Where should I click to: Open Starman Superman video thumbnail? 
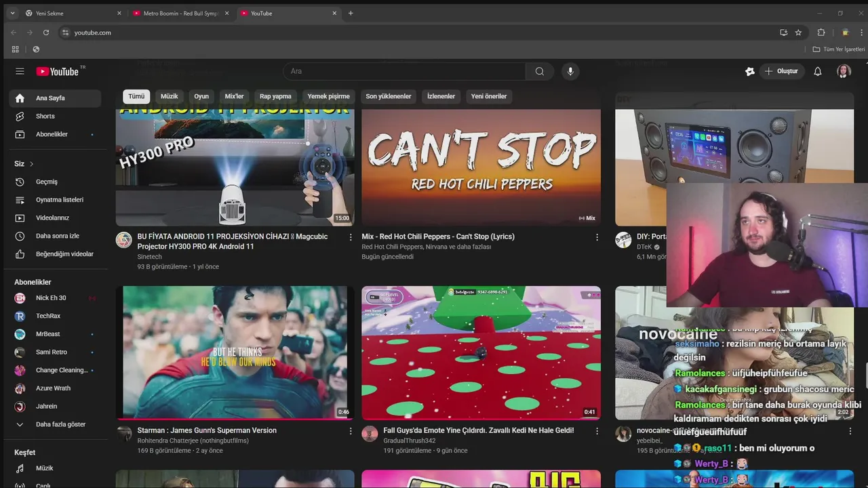(x=235, y=352)
